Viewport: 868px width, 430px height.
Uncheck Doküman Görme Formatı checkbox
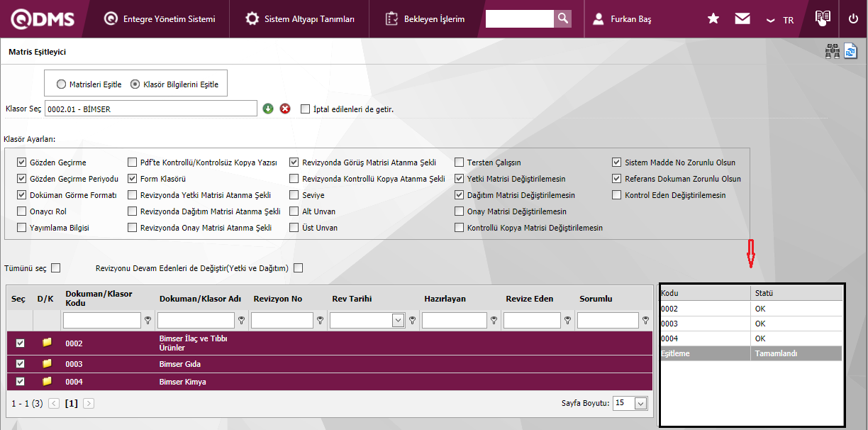click(x=21, y=195)
